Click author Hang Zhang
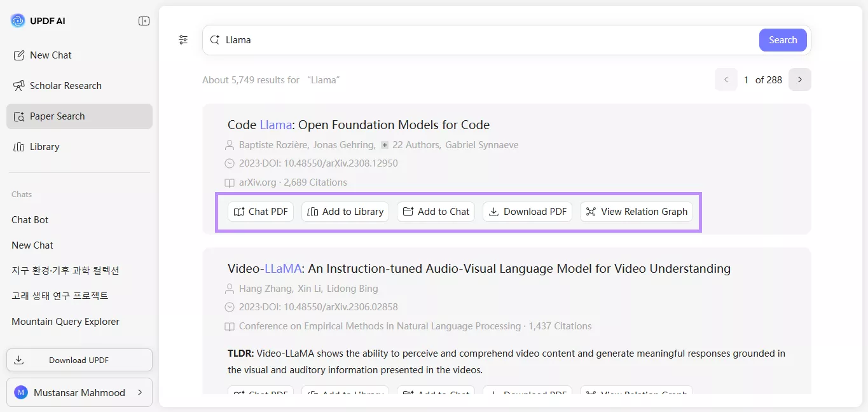The image size is (868, 412). coord(266,289)
